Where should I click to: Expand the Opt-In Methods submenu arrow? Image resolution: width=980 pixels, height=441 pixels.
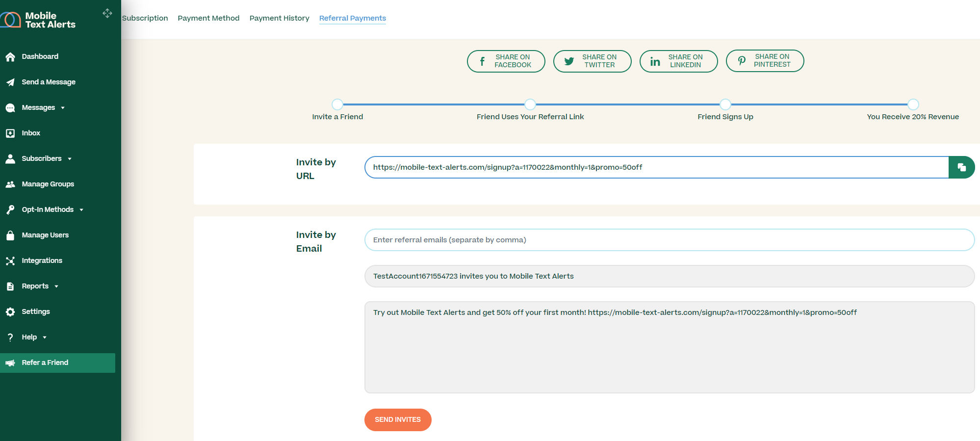[x=81, y=210]
